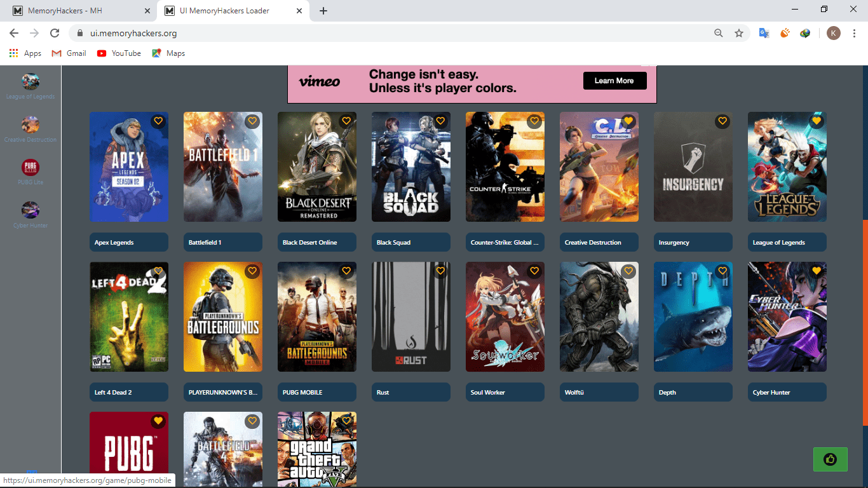This screenshot has width=868, height=488.
Task: Click the globe extension icon in toolbar
Action: (x=805, y=33)
